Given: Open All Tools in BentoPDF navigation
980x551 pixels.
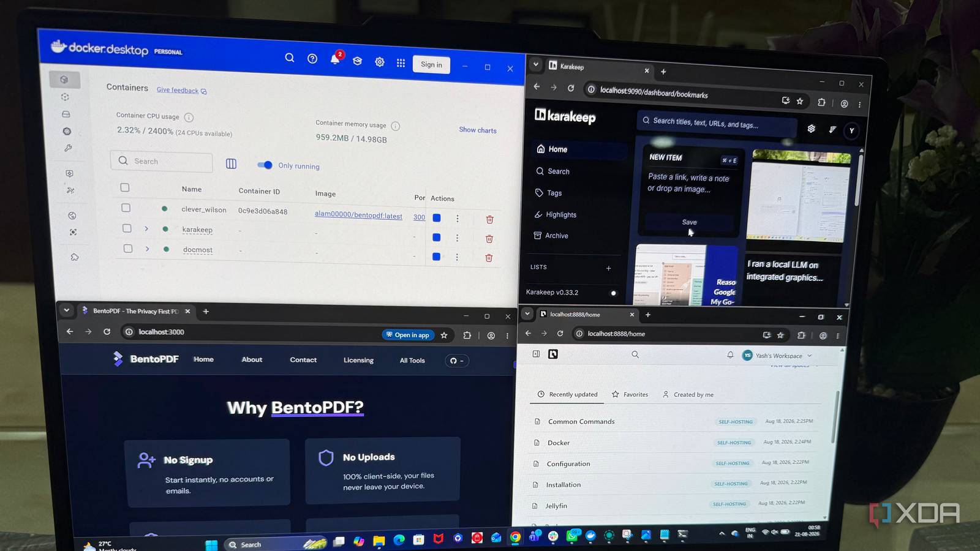Looking at the screenshot, I should click(x=412, y=361).
